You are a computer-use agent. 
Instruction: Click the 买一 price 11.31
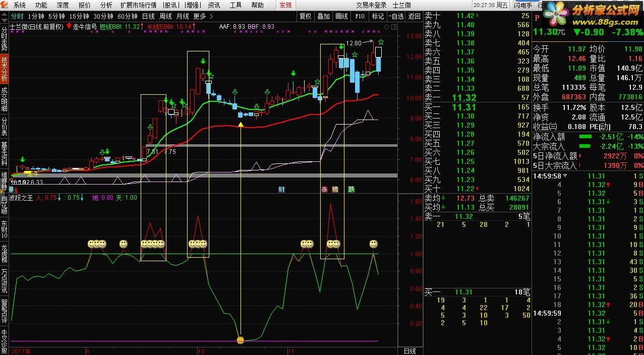tap(464, 107)
